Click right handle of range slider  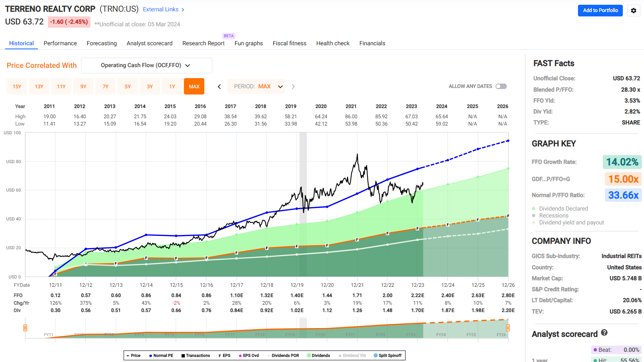508,328
